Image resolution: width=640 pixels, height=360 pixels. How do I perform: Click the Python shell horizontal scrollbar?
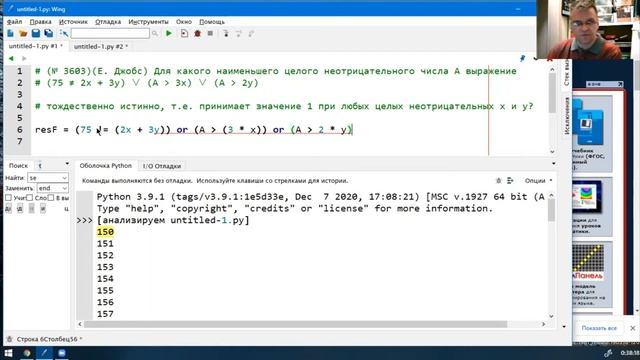[x=296, y=324]
